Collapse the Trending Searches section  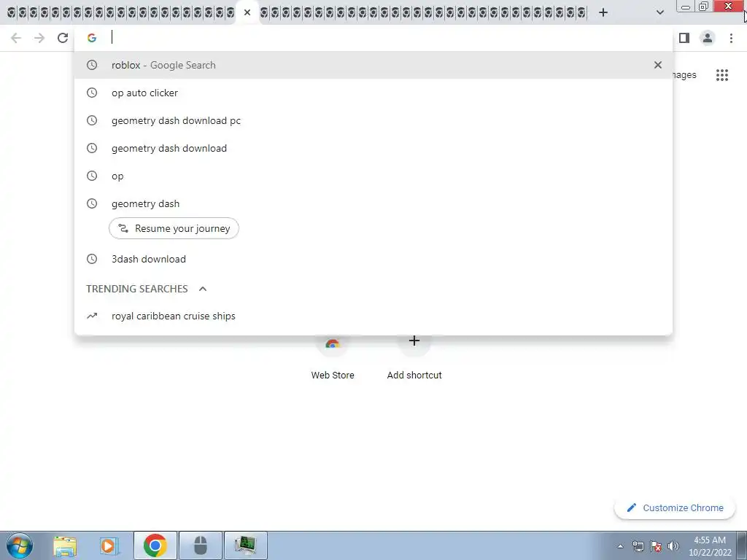(203, 289)
